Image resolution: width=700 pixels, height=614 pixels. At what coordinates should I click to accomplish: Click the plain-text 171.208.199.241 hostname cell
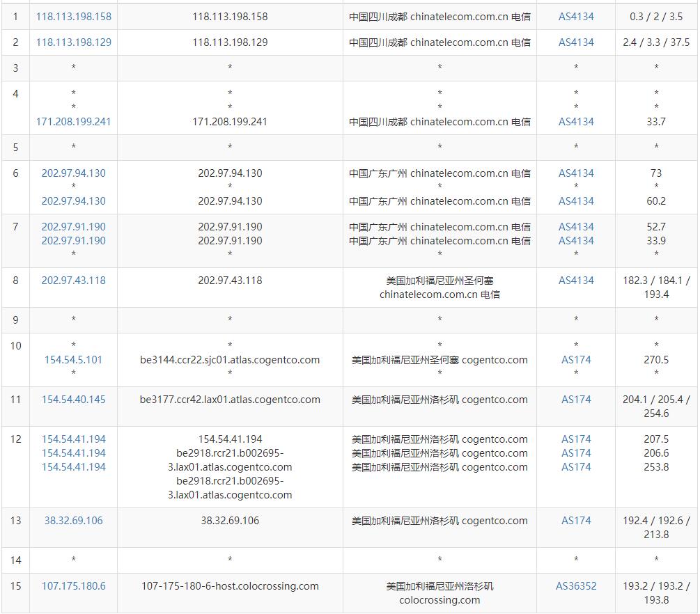[x=230, y=122]
